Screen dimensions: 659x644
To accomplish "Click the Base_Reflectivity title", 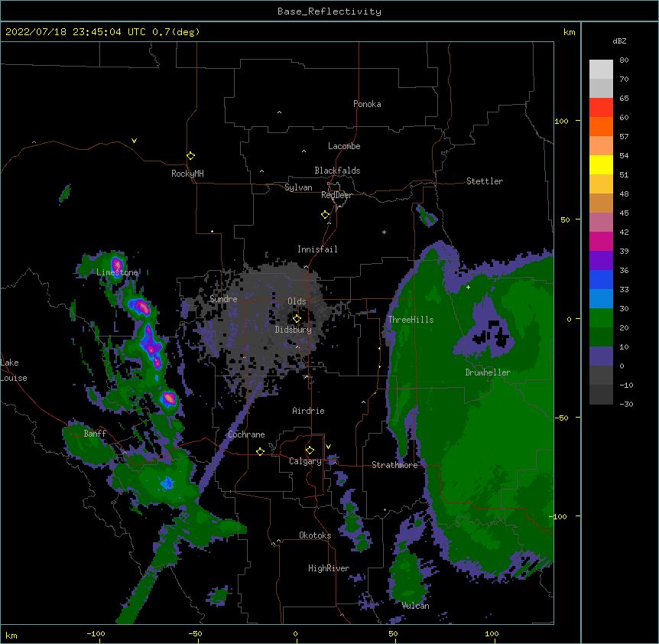I will 329,11.
